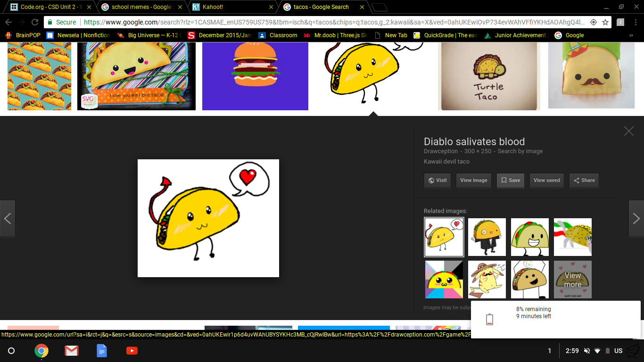Close the image preview panel with X
The width and height of the screenshot is (644, 362).
click(x=629, y=131)
